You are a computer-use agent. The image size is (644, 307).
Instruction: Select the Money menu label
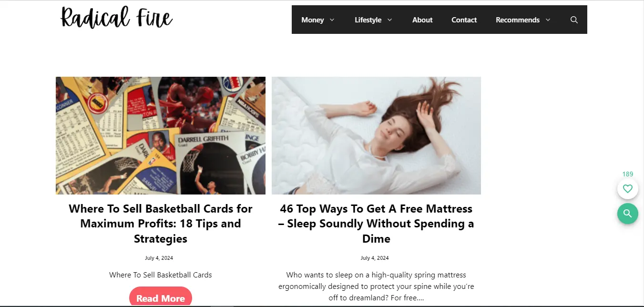click(313, 20)
